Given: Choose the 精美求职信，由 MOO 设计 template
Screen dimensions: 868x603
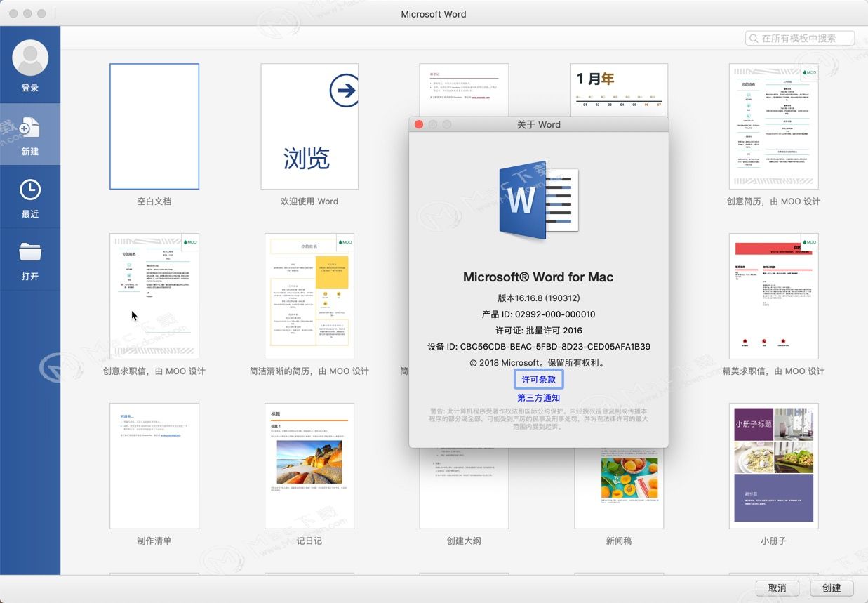Looking at the screenshot, I should coord(773,296).
